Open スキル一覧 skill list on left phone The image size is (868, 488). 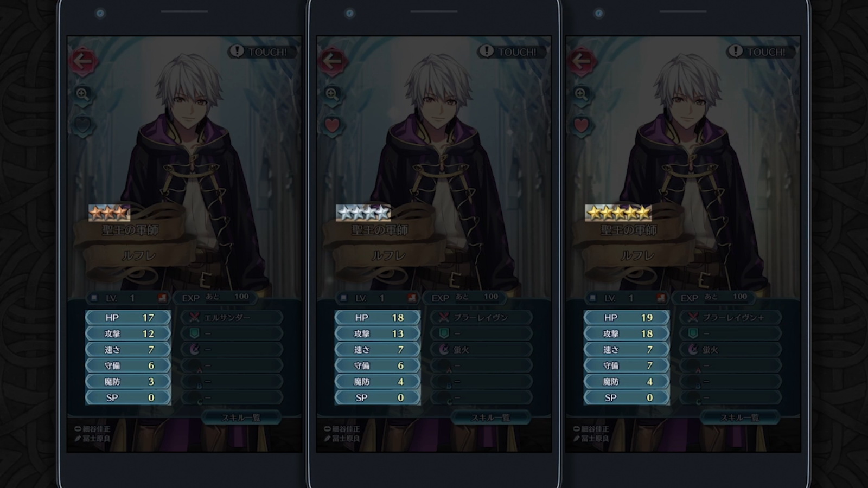click(241, 418)
